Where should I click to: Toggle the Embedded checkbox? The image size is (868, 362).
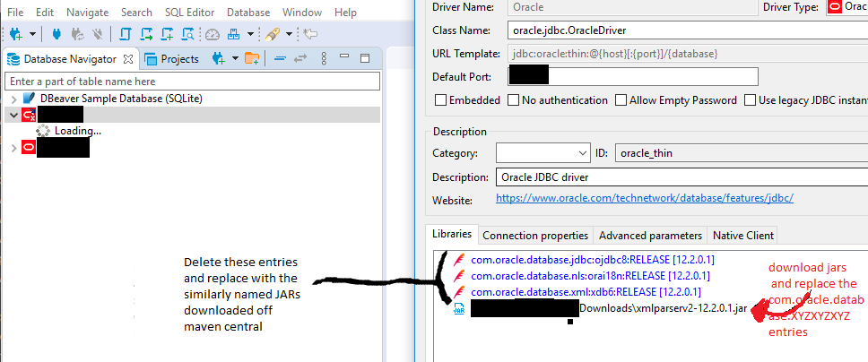(x=440, y=100)
